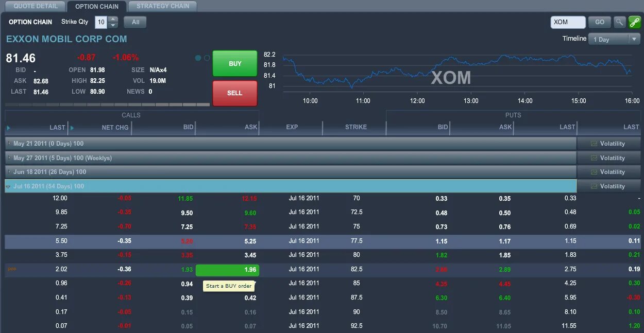The width and height of the screenshot is (644, 333).
Task: Click put bid 0.33 at strike 70
Action: pos(441,199)
